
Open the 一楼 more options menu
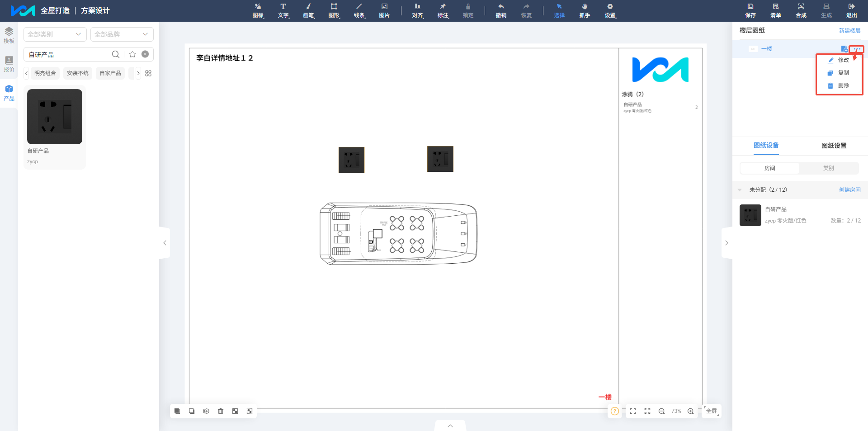[x=857, y=49]
